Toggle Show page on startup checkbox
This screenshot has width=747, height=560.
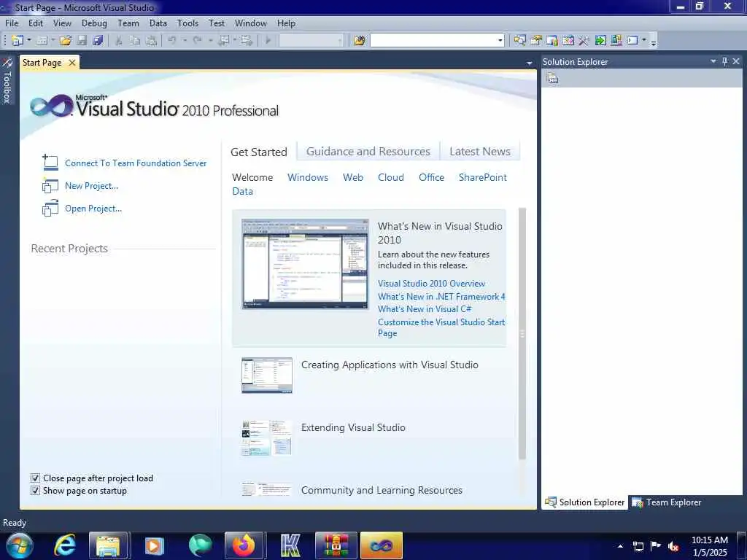pyautogui.click(x=35, y=490)
